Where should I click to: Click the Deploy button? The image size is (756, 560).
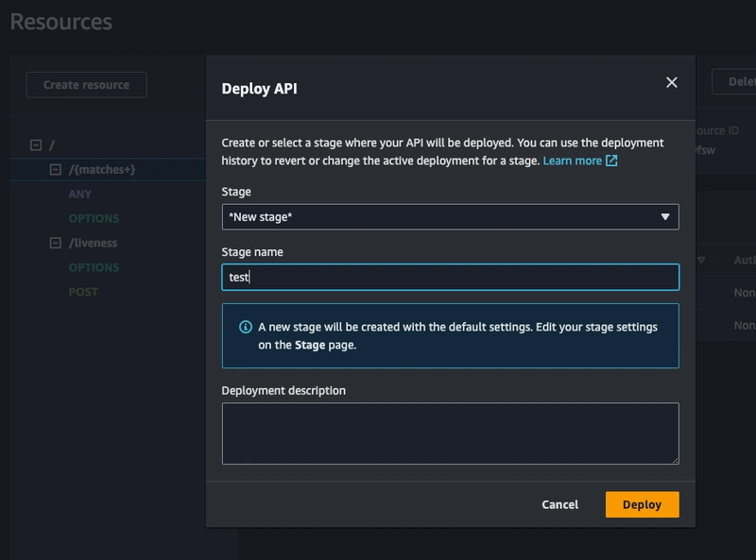tap(642, 504)
